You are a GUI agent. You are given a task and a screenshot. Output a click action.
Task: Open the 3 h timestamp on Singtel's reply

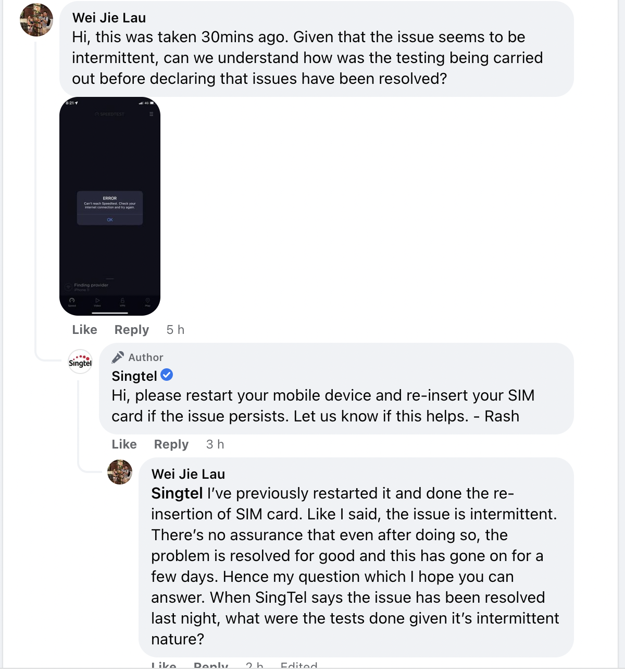click(x=215, y=444)
